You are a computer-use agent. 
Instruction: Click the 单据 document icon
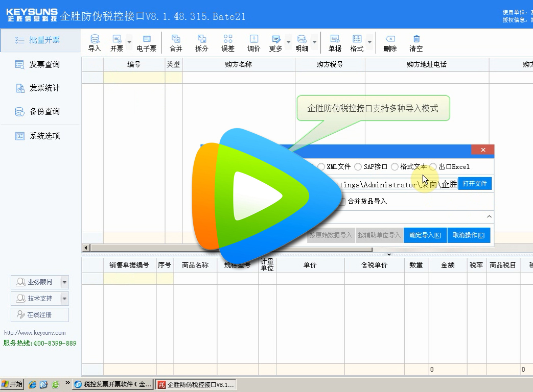click(x=335, y=43)
